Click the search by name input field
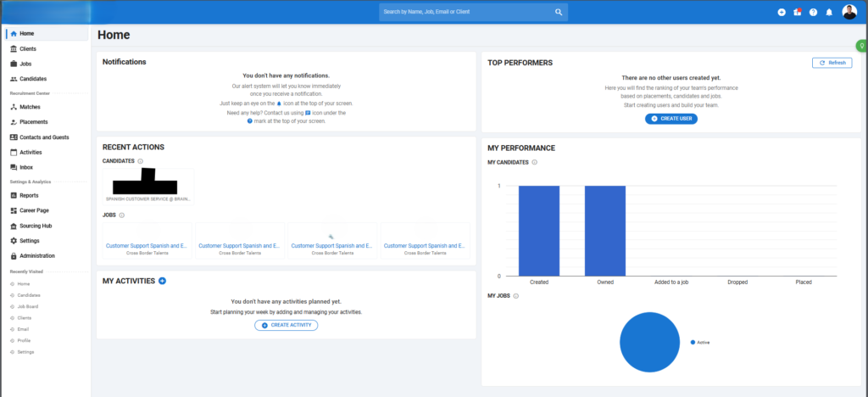This screenshot has width=868, height=397. point(465,13)
